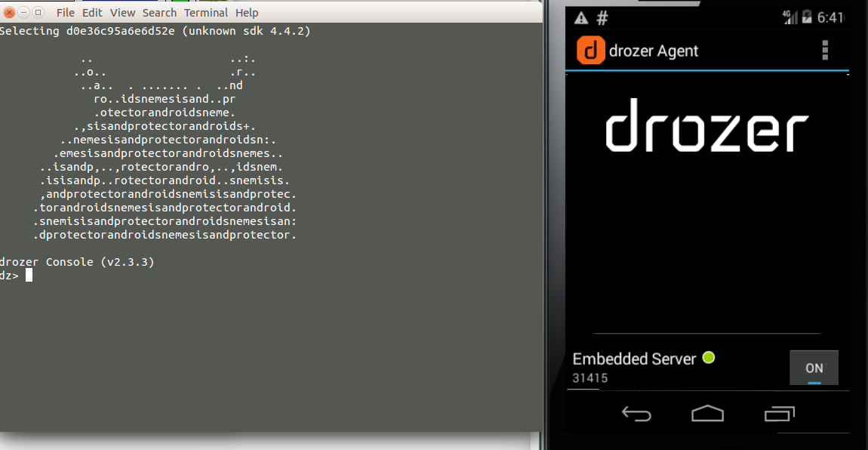Tap the 6:41 clock in status bar
The width and height of the screenshot is (868, 450).
(x=830, y=18)
